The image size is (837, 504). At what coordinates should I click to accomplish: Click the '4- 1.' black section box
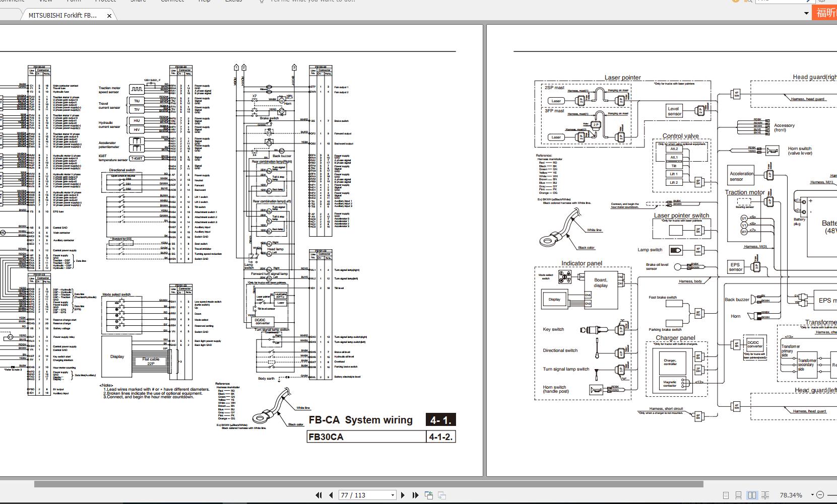[x=440, y=420]
